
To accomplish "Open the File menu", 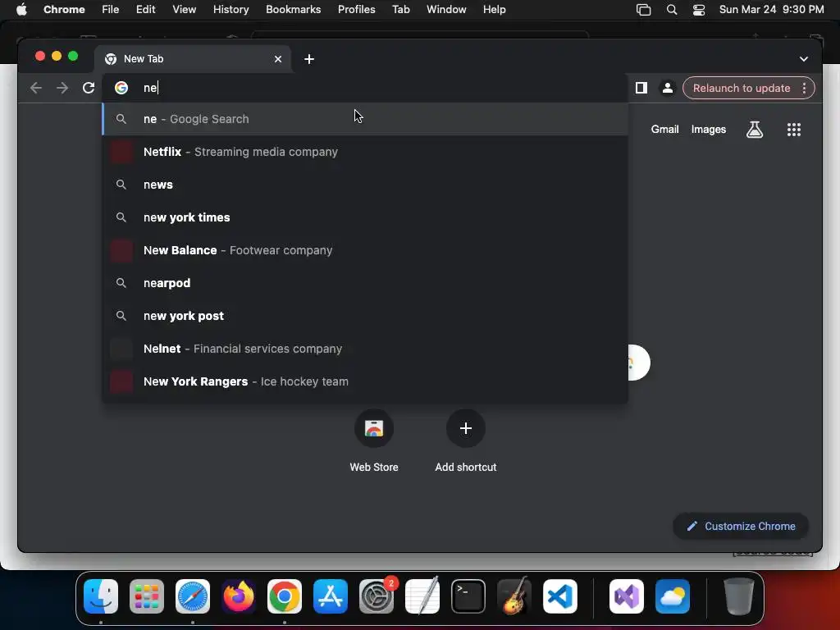I will tap(111, 10).
